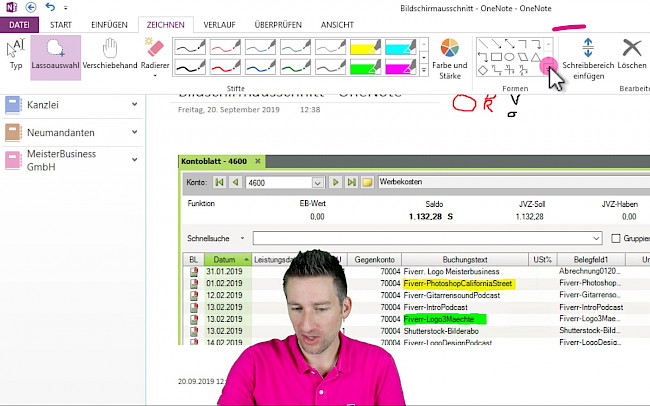Select the Typ text tool
Screen dimensions: 650x406
coord(16,54)
